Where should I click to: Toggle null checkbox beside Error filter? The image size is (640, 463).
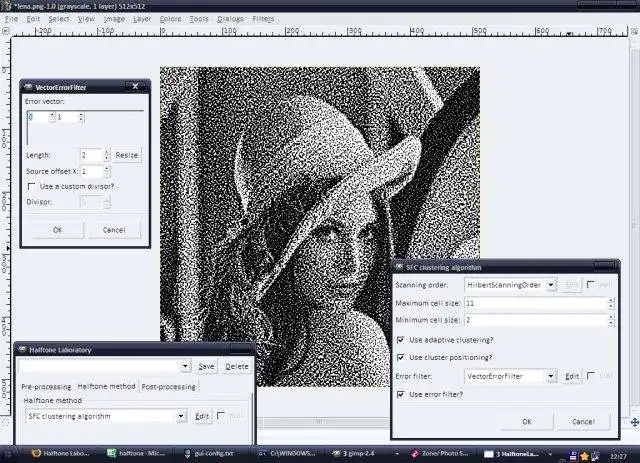[590, 375]
